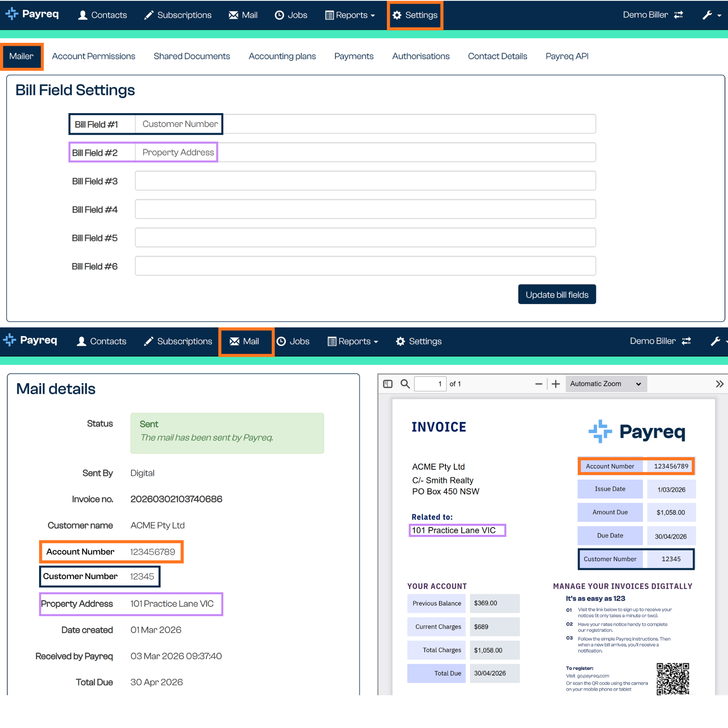Open the PDF viewer's additional tools chevron
The width and height of the screenshot is (728, 728).
720,384
